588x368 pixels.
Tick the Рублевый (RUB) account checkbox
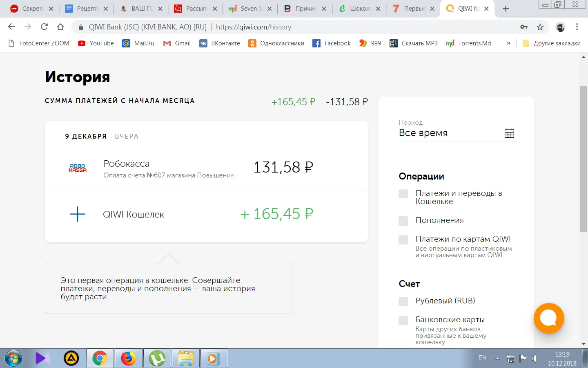pyautogui.click(x=403, y=301)
